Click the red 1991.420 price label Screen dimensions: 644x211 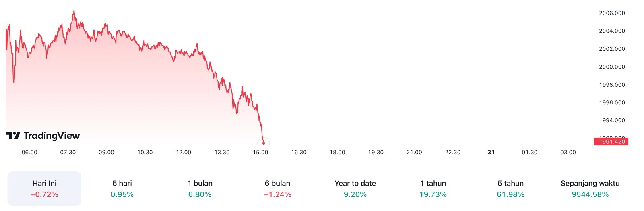(x=611, y=142)
